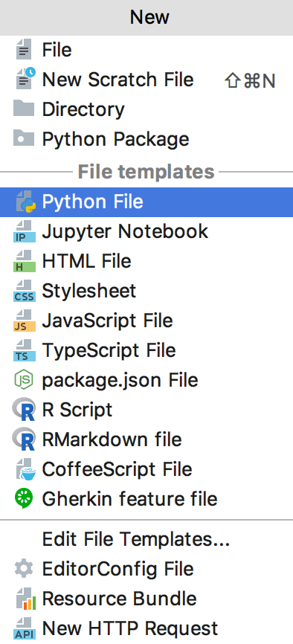Click the File icon in New menu
This screenshot has width=293, height=644.
click(x=24, y=50)
